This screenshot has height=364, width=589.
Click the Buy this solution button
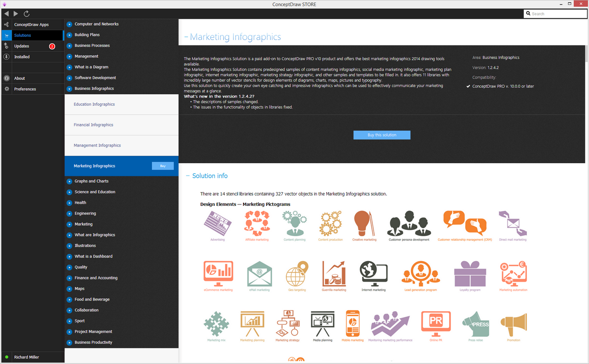pyautogui.click(x=382, y=135)
